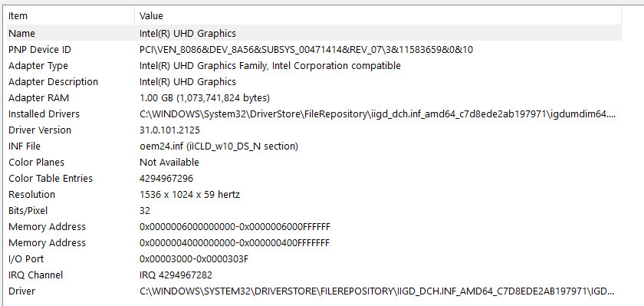Select the Name row showing Intel(R) UHD Graphics
The height and width of the screenshot is (306, 644).
314,33
